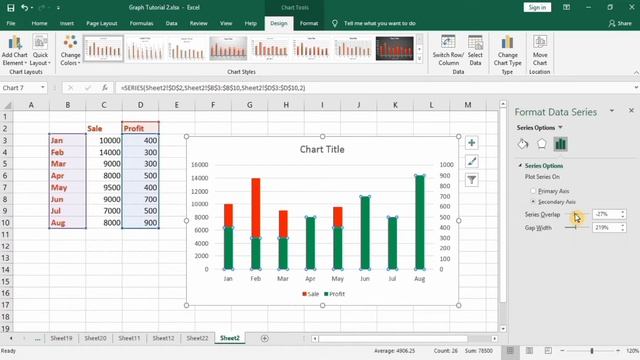640x360 pixels.
Task: Click the Undo arrow icon
Action: 24,7
